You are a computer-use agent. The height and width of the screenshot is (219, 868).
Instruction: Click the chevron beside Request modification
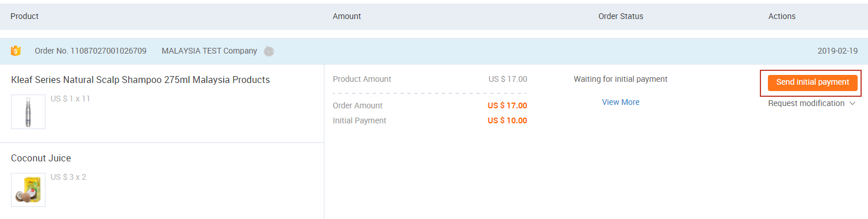pyautogui.click(x=852, y=104)
